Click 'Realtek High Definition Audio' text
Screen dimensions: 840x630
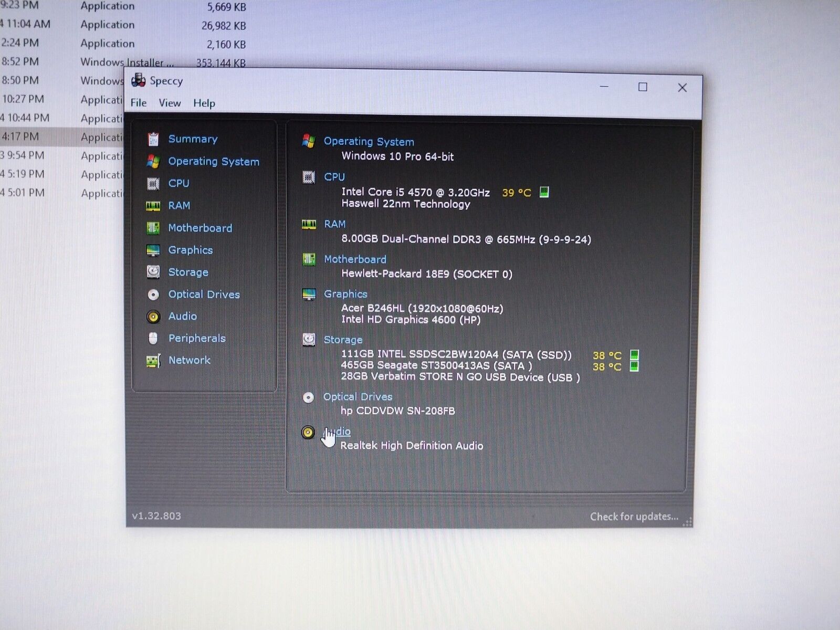412,446
